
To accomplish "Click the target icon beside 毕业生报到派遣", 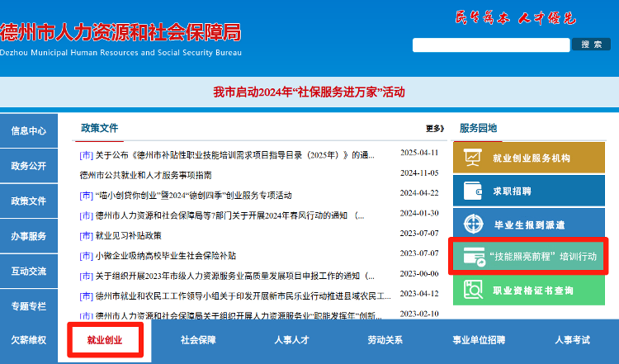I will 474,224.
